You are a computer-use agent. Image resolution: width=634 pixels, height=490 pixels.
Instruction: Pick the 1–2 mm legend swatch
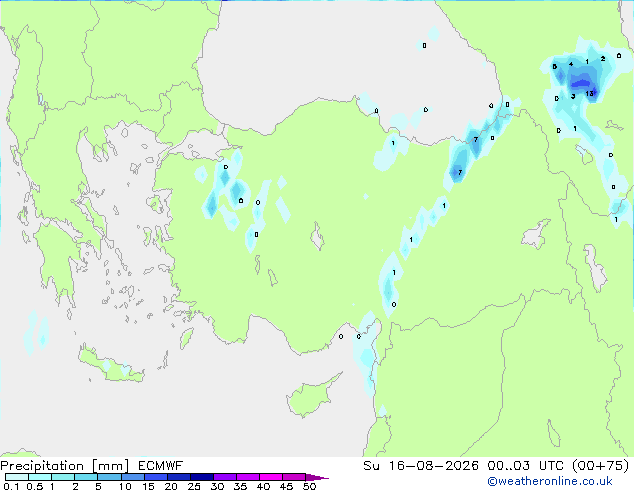(63, 477)
